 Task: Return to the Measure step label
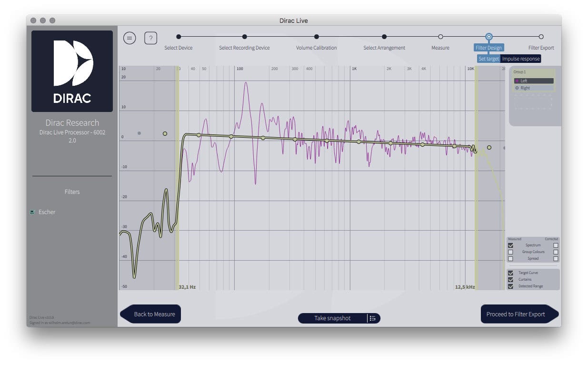coord(440,48)
